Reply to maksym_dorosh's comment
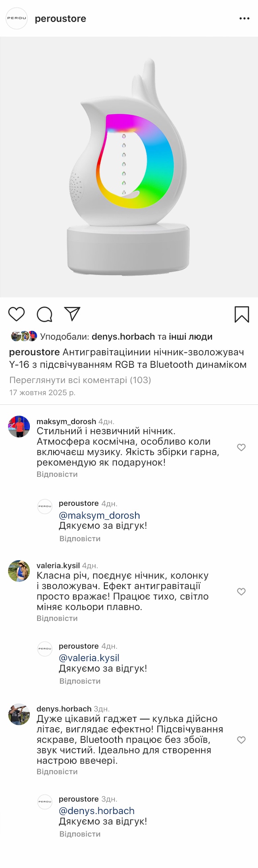This screenshot has height=868, width=258. (57, 474)
